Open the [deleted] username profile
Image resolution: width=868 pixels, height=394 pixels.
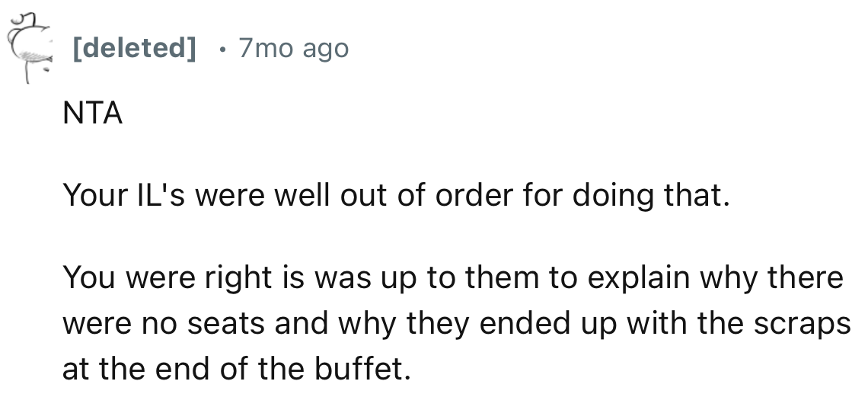[x=133, y=50]
